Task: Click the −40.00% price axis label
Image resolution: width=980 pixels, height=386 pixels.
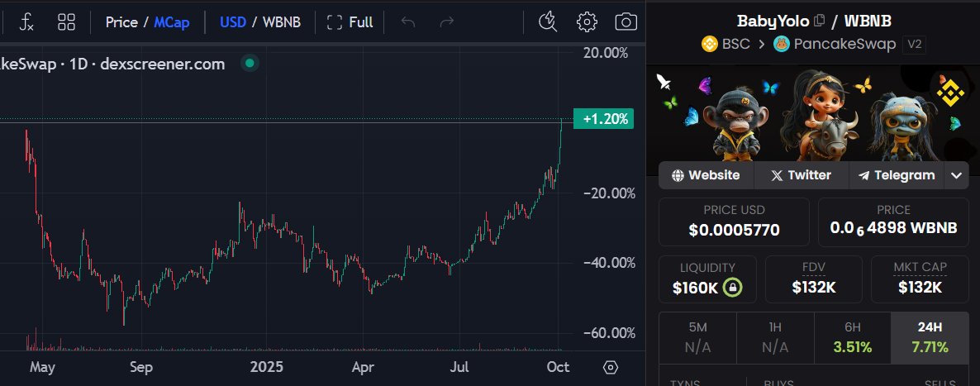Action: pyautogui.click(x=609, y=263)
